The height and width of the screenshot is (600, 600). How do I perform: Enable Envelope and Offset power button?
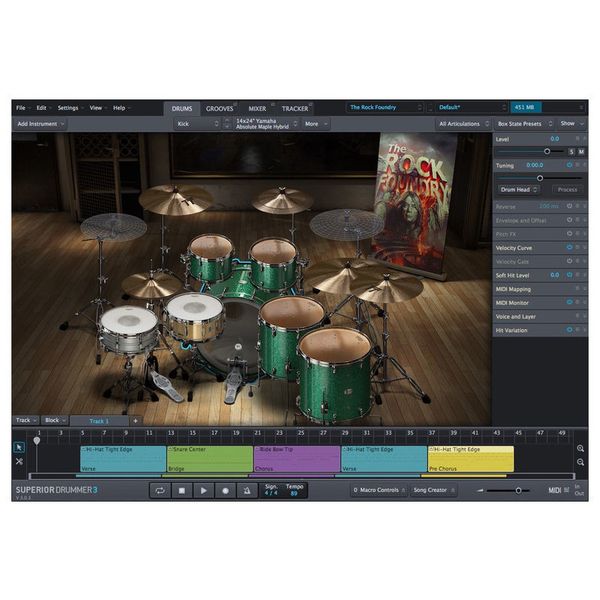(x=569, y=220)
